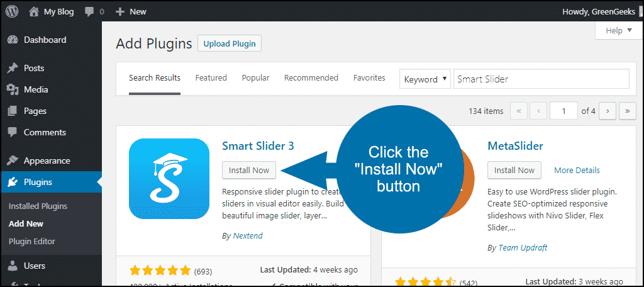This screenshot has width=644, height=287.
Task: Open Dashboard from sidebar
Action: point(45,40)
